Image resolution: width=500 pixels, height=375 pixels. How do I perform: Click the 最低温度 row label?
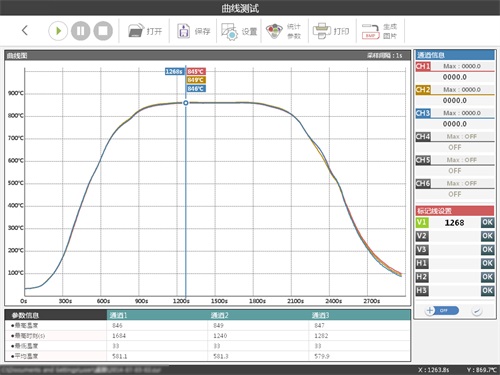click(25, 346)
